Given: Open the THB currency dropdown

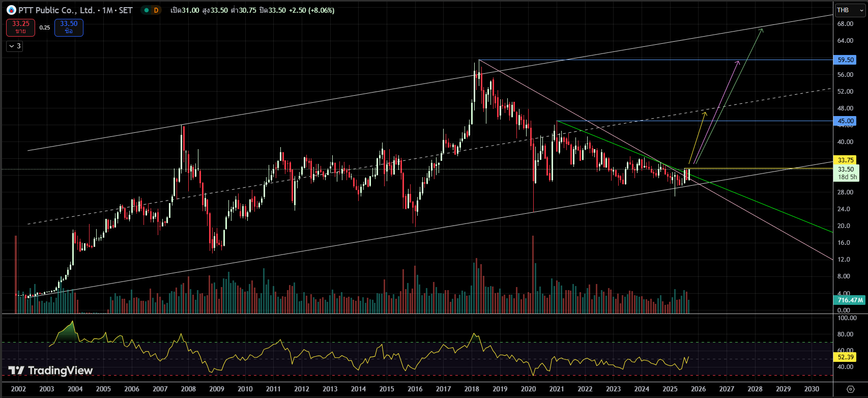Looking at the screenshot, I should point(850,10).
